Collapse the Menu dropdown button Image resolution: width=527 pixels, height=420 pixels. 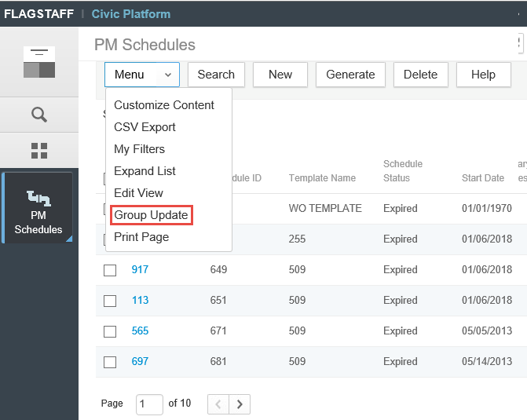[142, 75]
